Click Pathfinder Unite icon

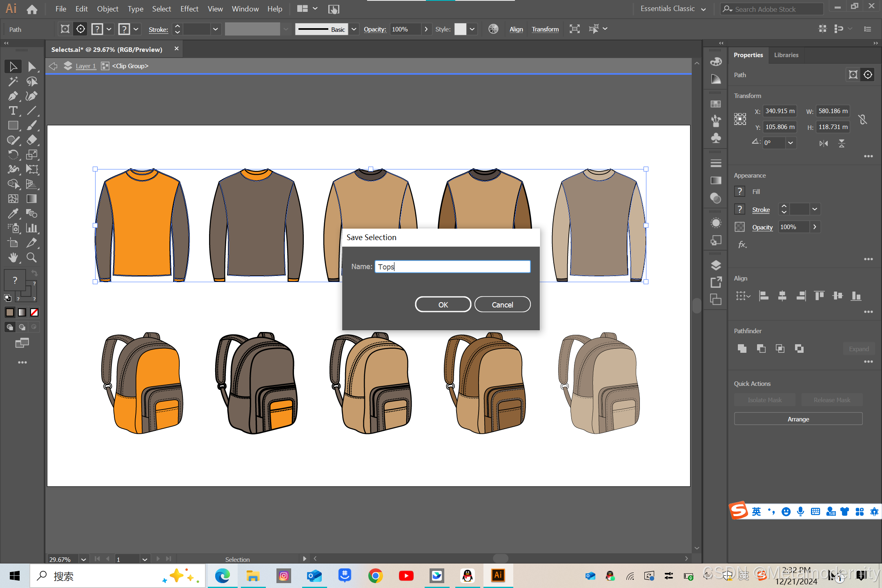(x=742, y=348)
